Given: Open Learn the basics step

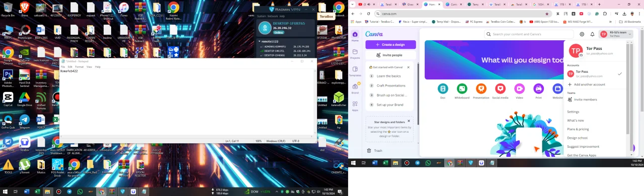Looking at the screenshot, I should [x=388, y=76].
